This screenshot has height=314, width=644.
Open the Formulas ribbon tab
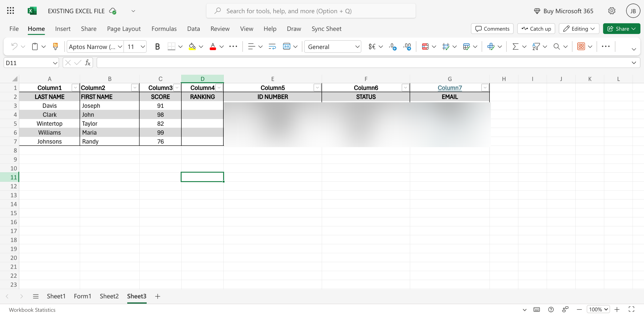click(164, 29)
